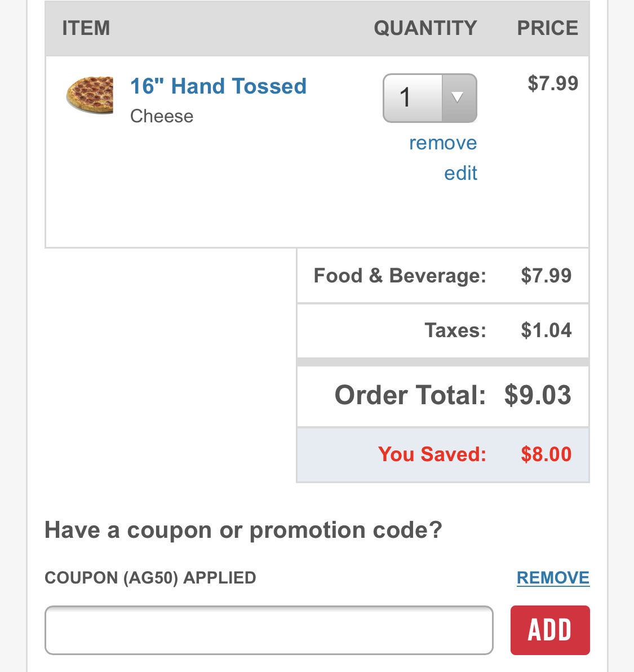This screenshot has height=672, width=634.
Task: Click the coupon or promotion code heading
Action: pos(243,530)
